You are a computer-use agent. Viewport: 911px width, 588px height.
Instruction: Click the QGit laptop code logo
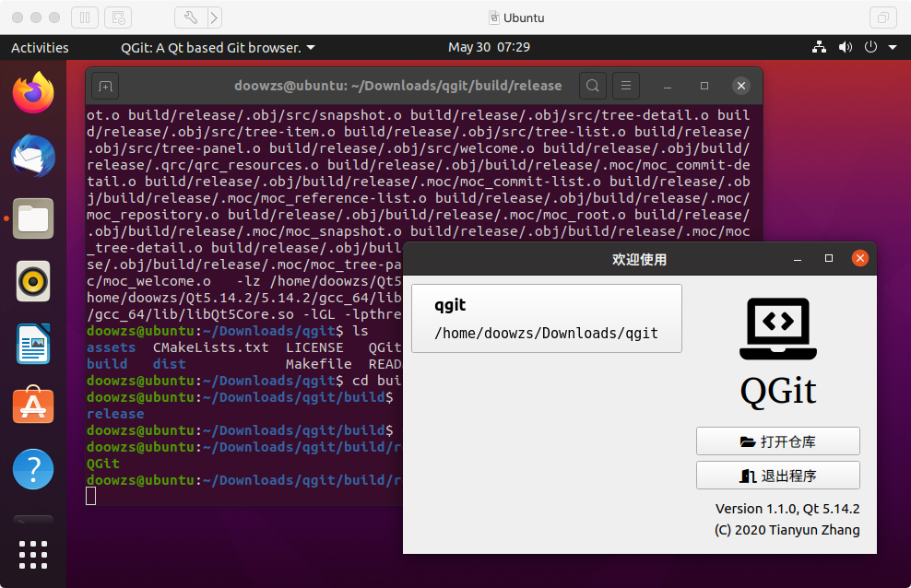click(778, 328)
